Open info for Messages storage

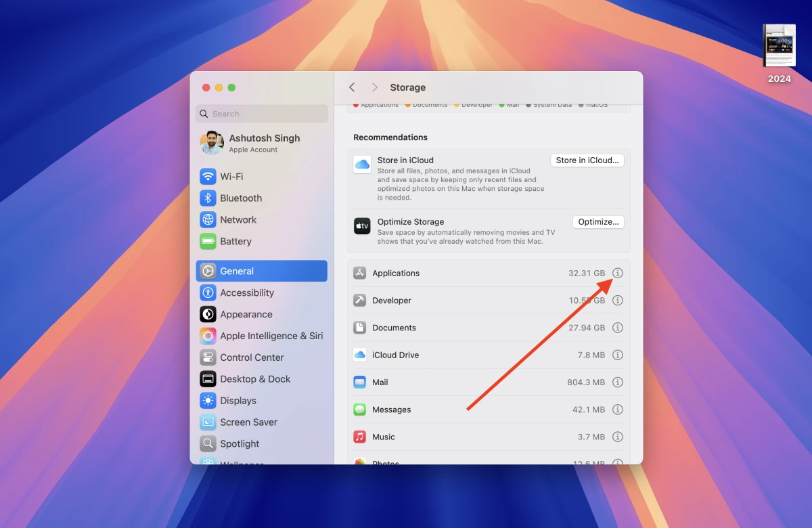tap(618, 410)
